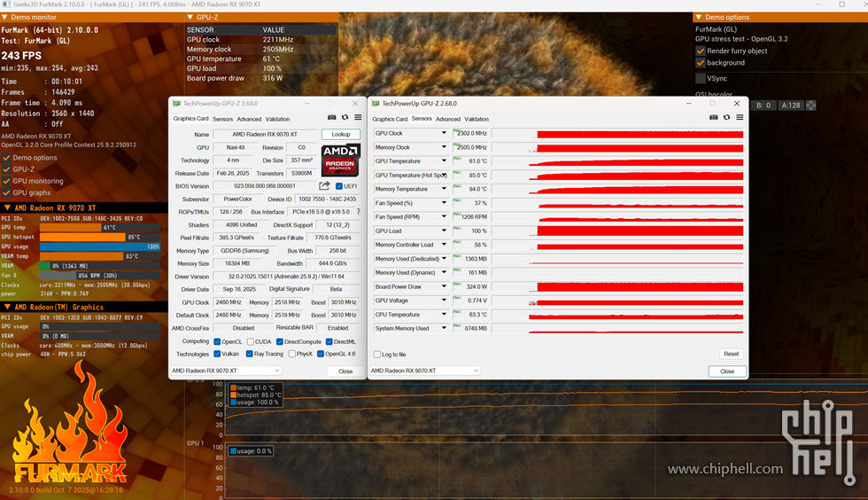This screenshot has height=500, width=868.
Task: Click checkerboard transparency icon beside A:128
Action: (811, 105)
